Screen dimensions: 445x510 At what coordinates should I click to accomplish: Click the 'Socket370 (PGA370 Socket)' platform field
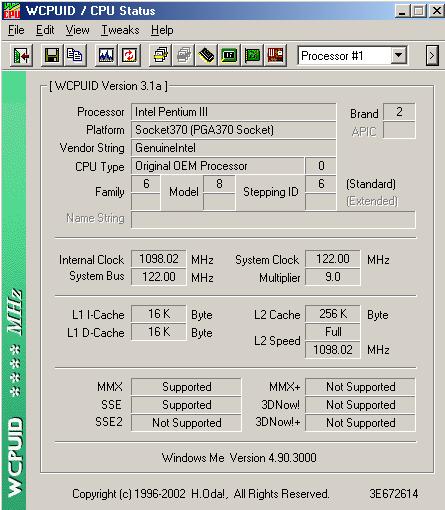233,130
